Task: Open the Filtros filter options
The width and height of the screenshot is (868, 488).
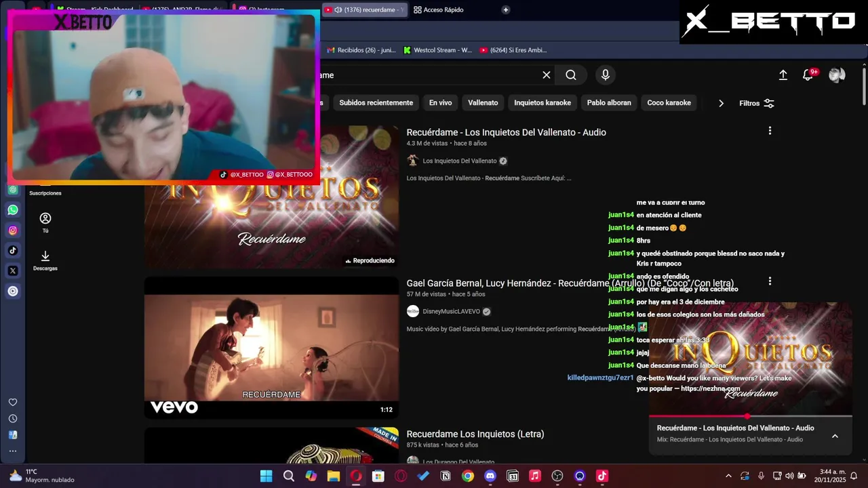Action: [757, 103]
